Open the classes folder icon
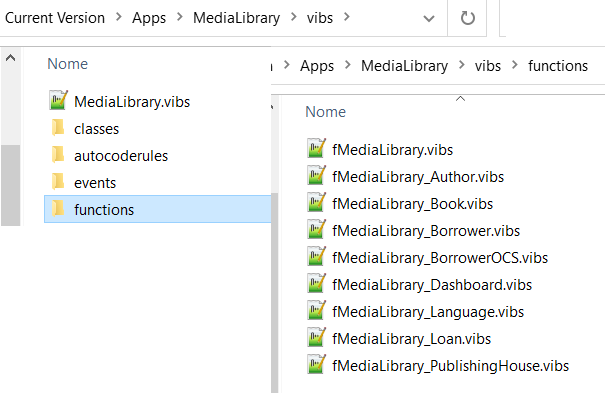Viewport: 605px width, 393px height. coord(58,128)
